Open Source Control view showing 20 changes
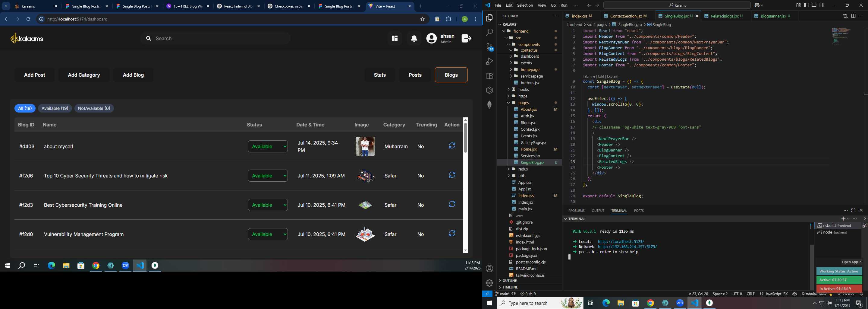 click(489, 47)
